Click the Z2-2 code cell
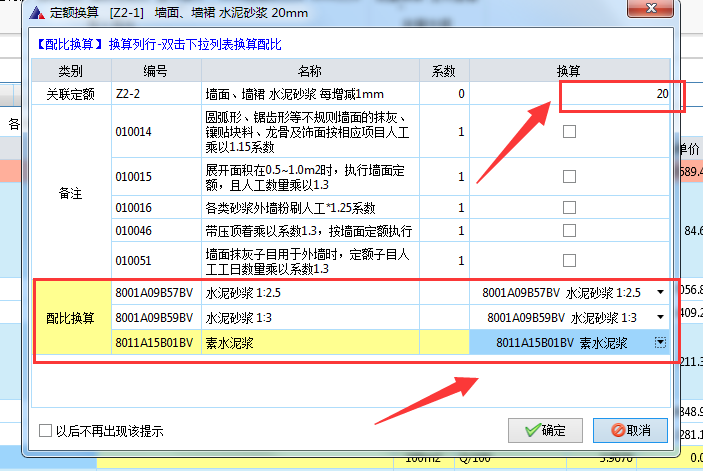This screenshot has width=703, height=471. (156, 94)
